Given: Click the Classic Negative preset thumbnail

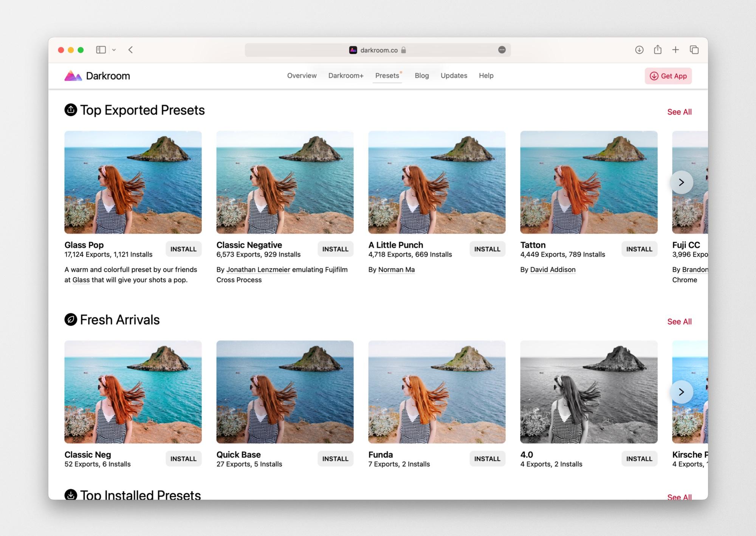Looking at the screenshot, I should pyautogui.click(x=285, y=182).
